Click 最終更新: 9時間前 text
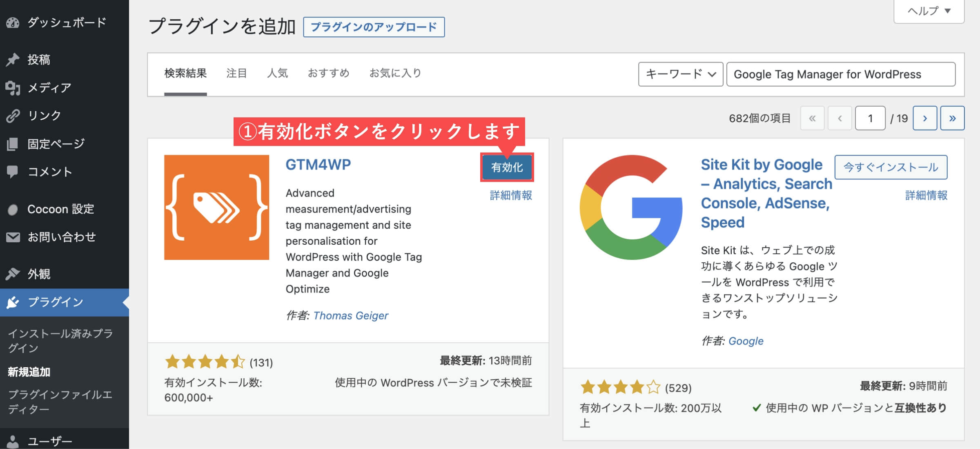Viewport: 980px width, 449px height. pyautogui.click(x=904, y=386)
